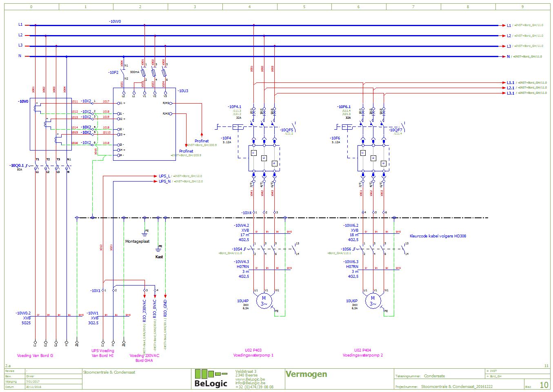Click the -10F6.1 breaker label
The height and width of the screenshot is (392, 553).
344,107
